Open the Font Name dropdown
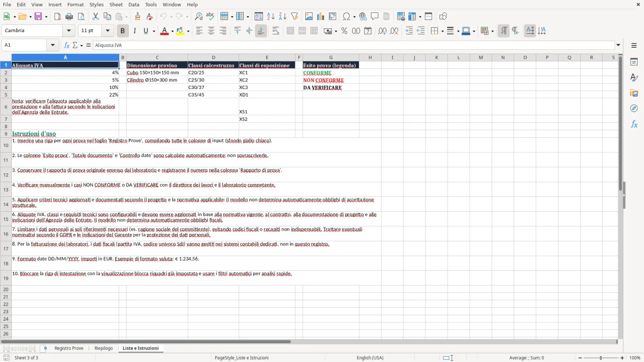The width and height of the screenshot is (644, 362). point(69,31)
